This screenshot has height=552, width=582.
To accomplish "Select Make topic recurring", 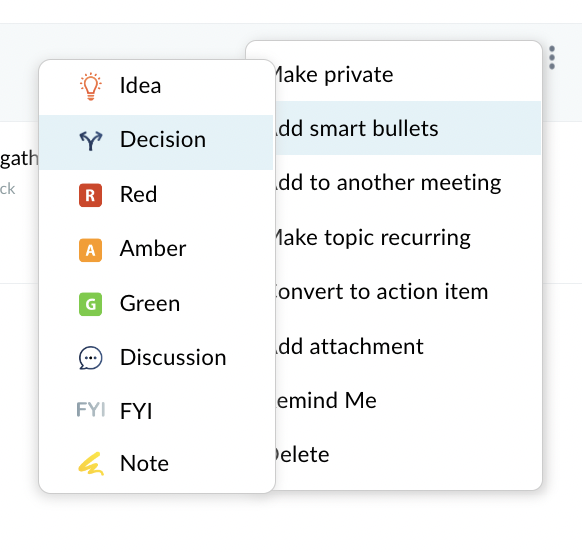I will coord(408,237).
